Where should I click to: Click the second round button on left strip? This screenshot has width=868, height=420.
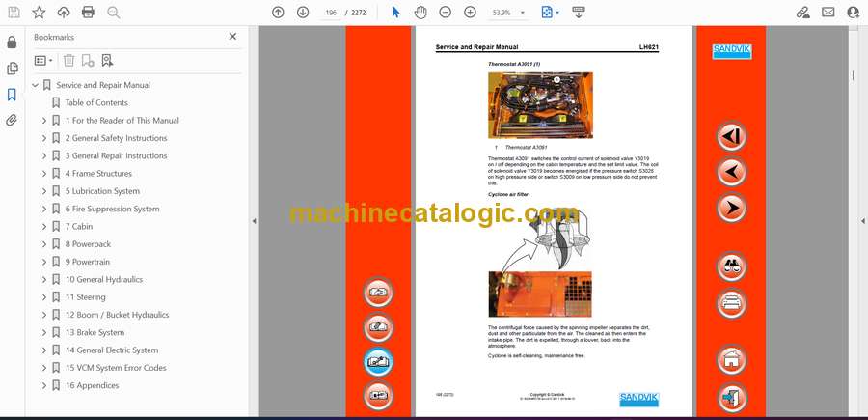pos(378,327)
